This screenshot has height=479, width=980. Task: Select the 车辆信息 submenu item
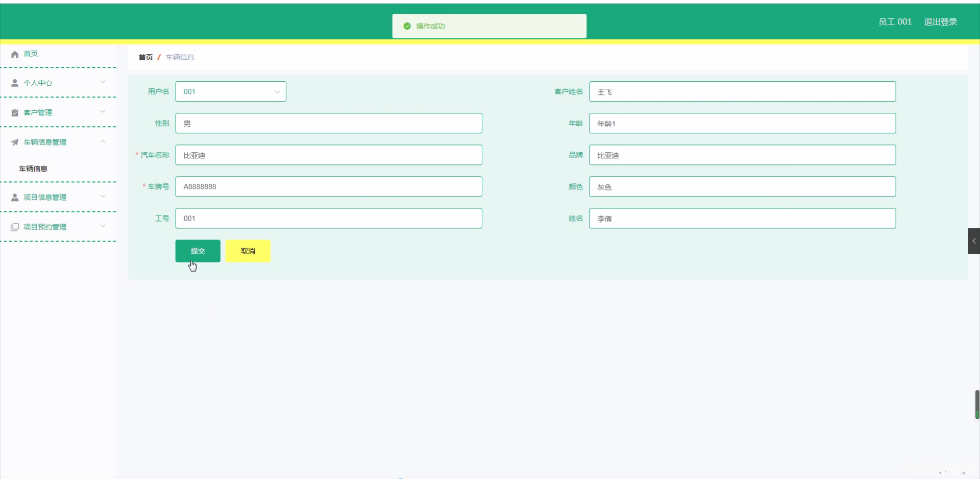pyautogui.click(x=33, y=169)
